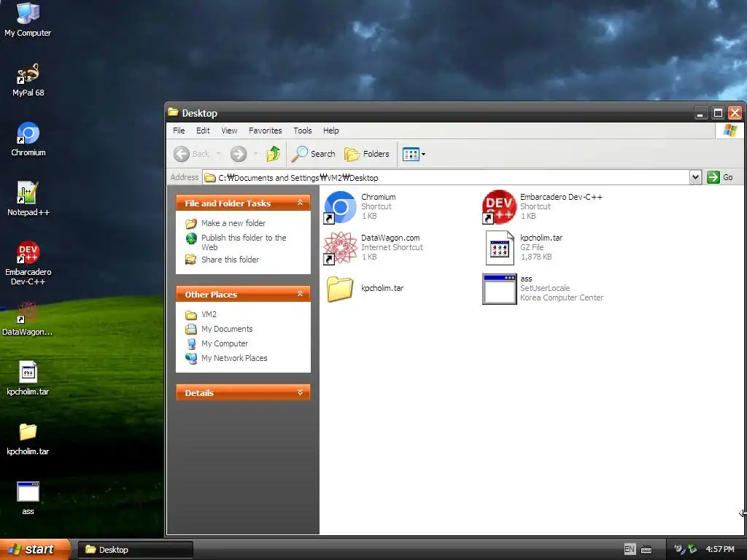Select the ass program icon on desktop wallpaper

tap(28, 498)
